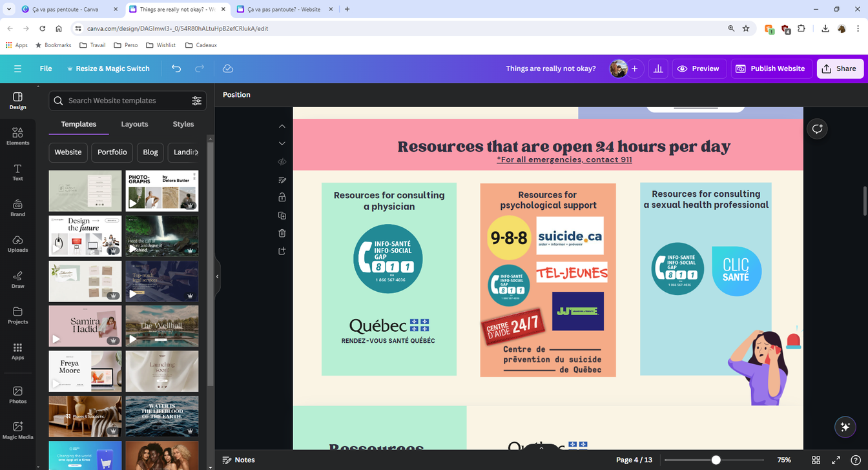868x470 pixels.
Task: Duplicate the current page
Action: click(282, 215)
